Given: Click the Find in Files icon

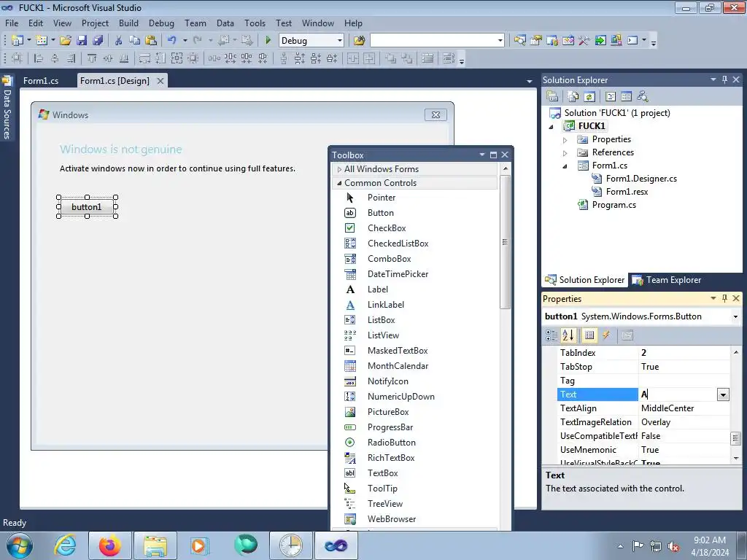Looking at the screenshot, I should [359, 41].
